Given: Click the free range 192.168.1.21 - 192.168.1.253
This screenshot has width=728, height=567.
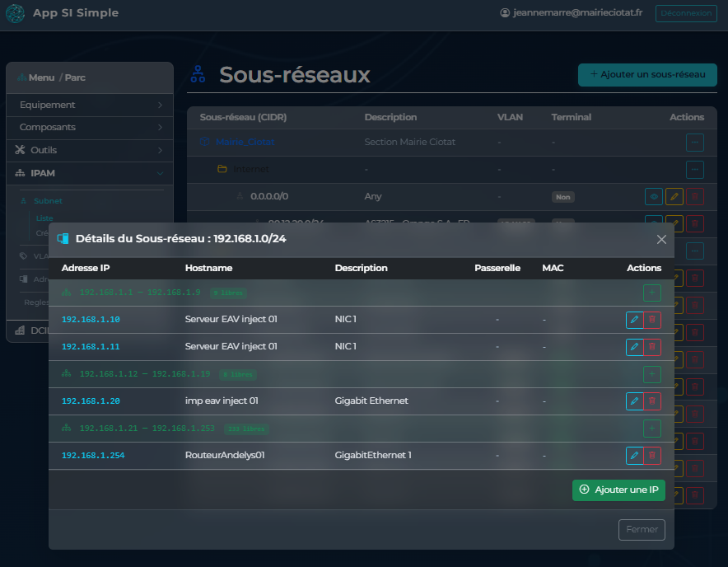Looking at the screenshot, I should 147,429.
